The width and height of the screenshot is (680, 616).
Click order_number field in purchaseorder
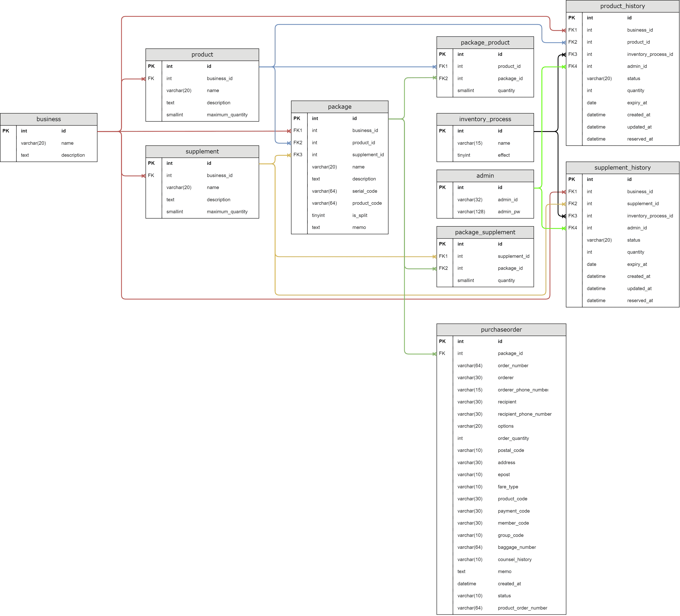click(x=513, y=366)
